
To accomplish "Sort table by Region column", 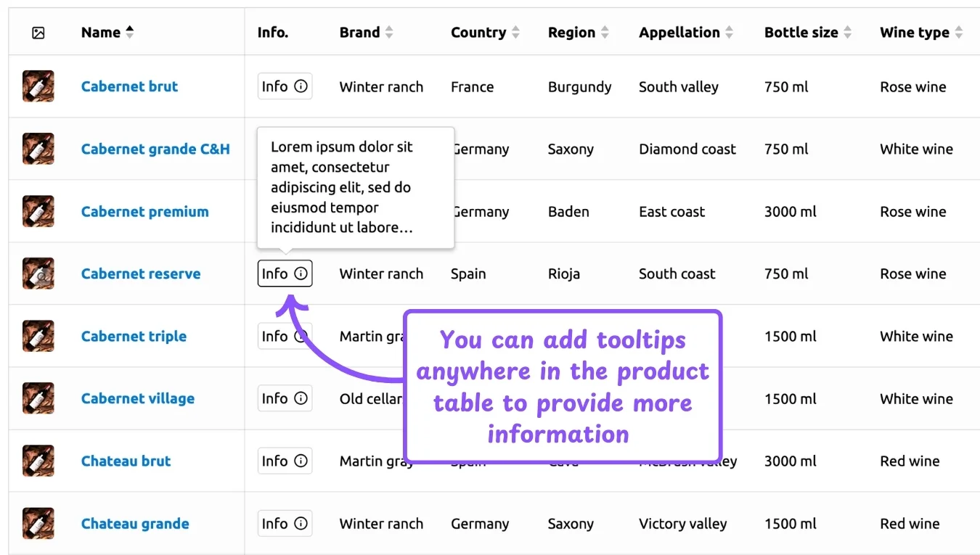I will tap(579, 33).
